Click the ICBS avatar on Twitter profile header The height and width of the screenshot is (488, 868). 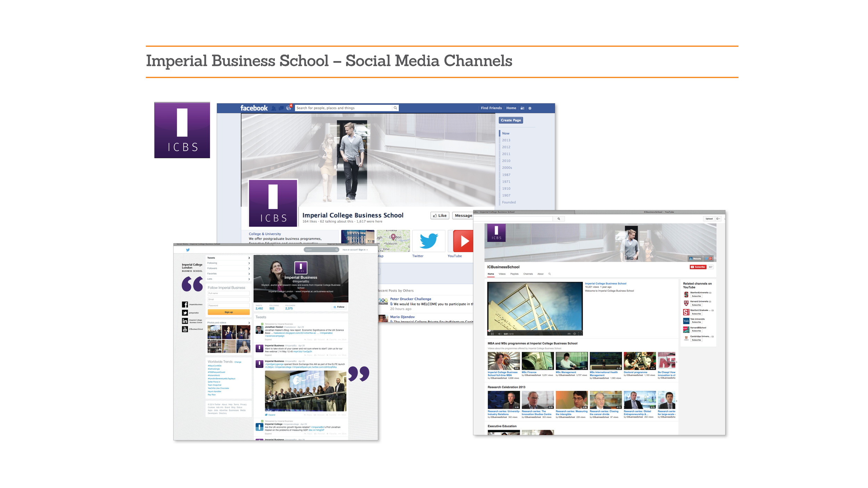[301, 268]
